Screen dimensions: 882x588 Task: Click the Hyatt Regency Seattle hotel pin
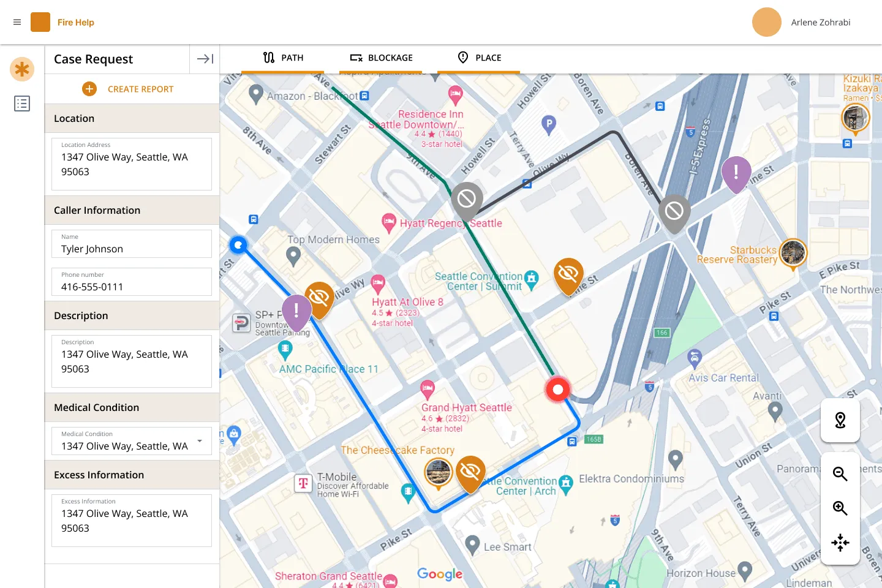click(388, 222)
